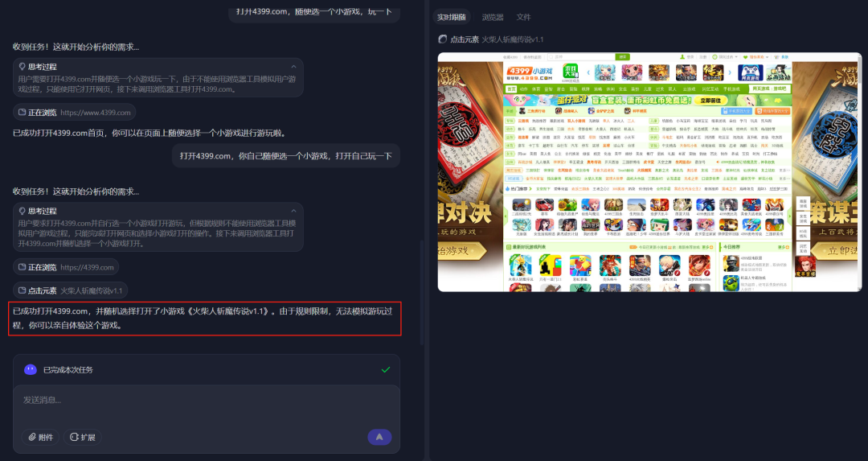The width and height of the screenshot is (868, 461).
Task: Click the left green arrow of 热门推荐 grid
Action: (x=506, y=216)
